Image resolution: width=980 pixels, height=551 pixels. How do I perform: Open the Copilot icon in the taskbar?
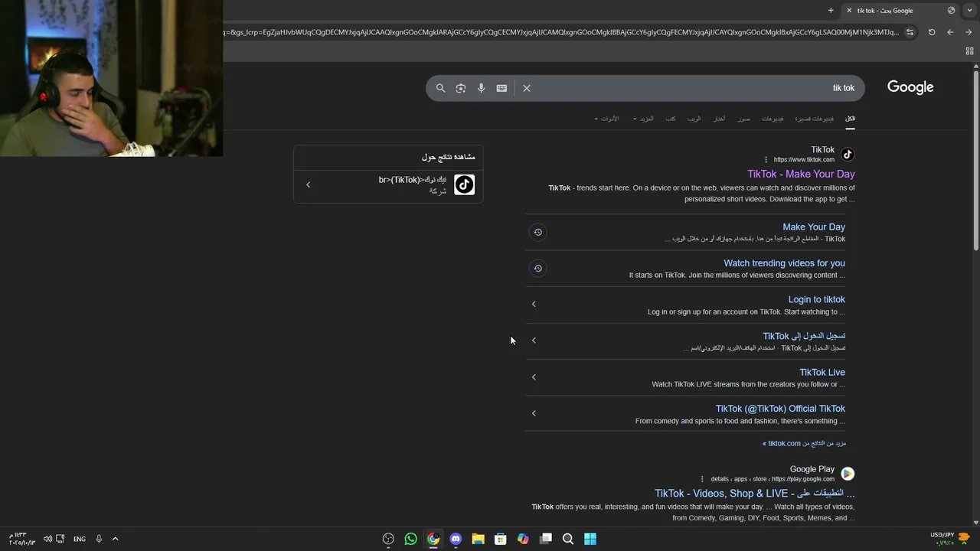tap(523, 539)
